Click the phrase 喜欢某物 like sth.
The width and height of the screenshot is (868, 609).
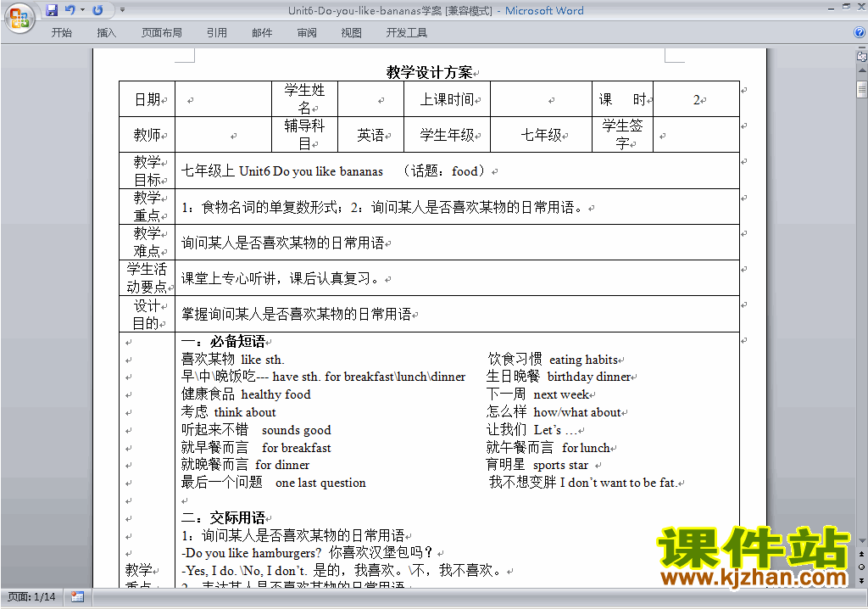232,360
